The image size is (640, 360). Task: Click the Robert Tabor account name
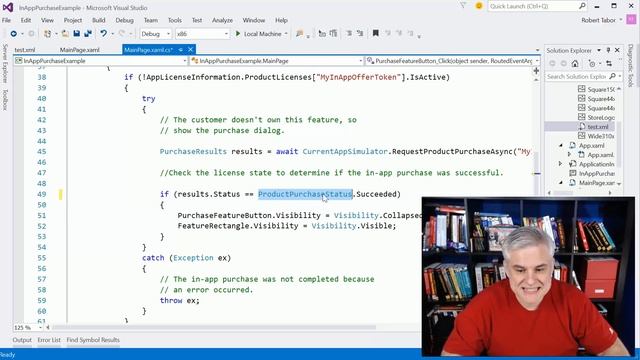pyautogui.click(x=599, y=20)
